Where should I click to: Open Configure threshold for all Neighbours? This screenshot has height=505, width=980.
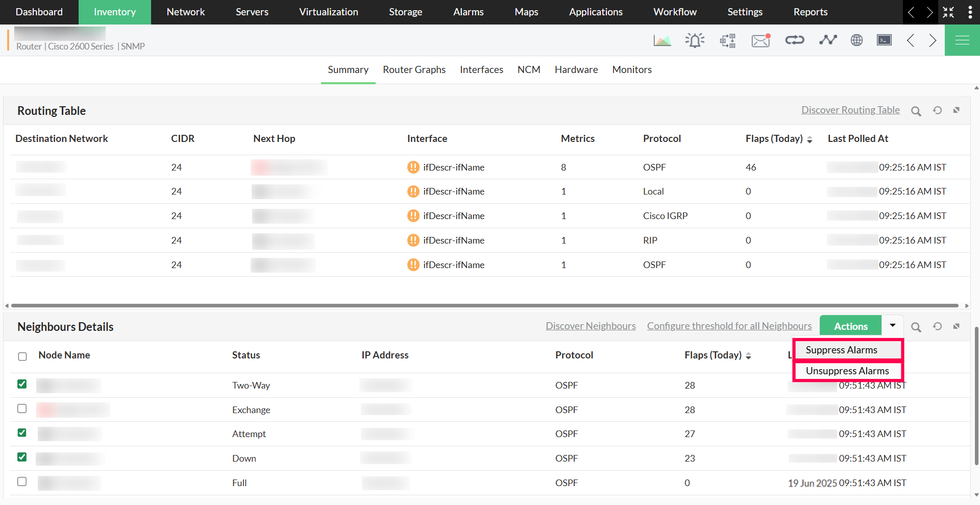coord(729,326)
